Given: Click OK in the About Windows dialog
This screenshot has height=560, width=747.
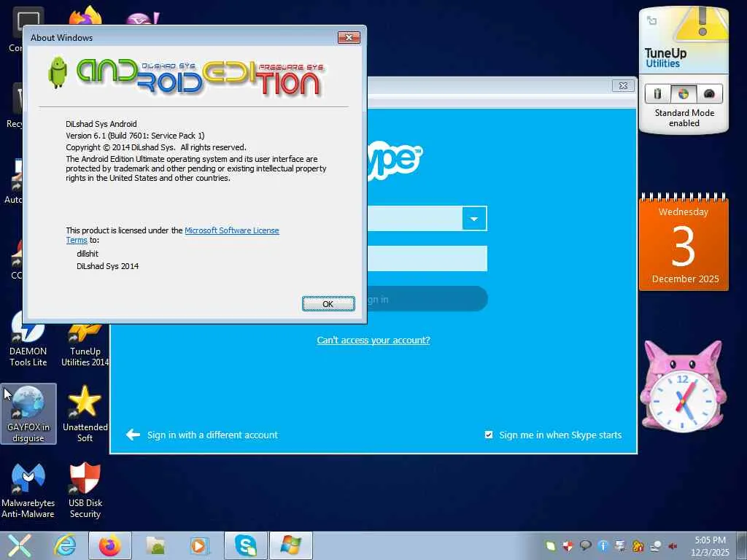Looking at the screenshot, I should 328,304.
